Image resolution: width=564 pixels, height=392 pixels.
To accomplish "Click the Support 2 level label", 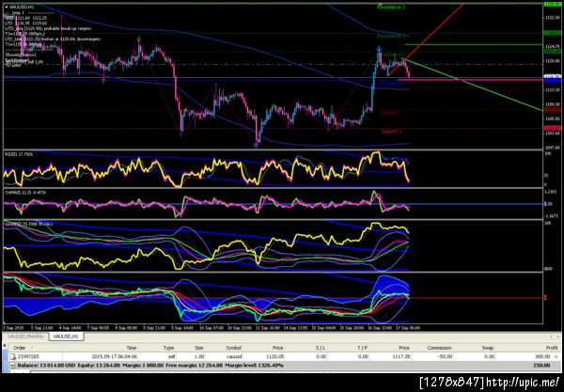I will tap(391, 132).
